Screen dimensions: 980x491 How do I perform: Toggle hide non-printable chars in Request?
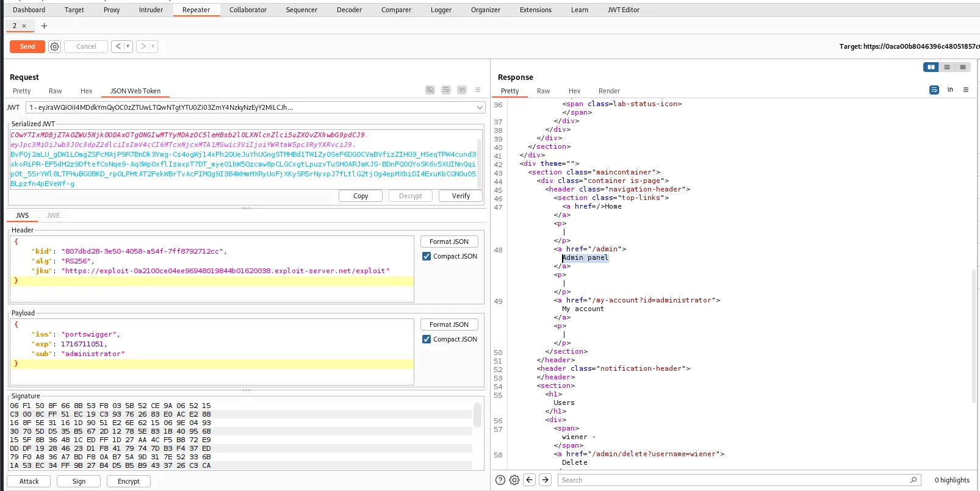(x=430, y=90)
